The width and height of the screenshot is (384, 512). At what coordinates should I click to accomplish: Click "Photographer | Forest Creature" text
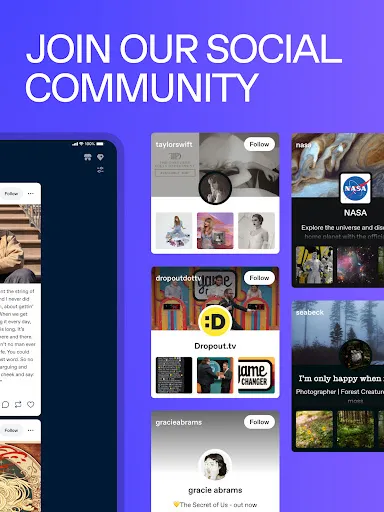(340, 392)
